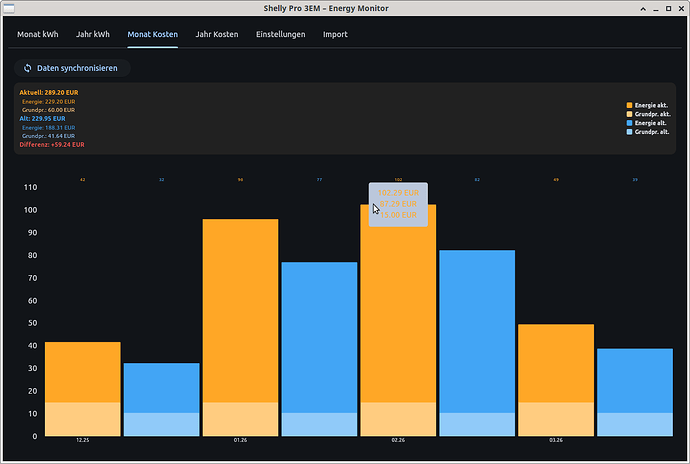Image resolution: width=690 pixels, height=464 pixels.
Task: Switch to the Monat kWh tab
Action: 38,34
